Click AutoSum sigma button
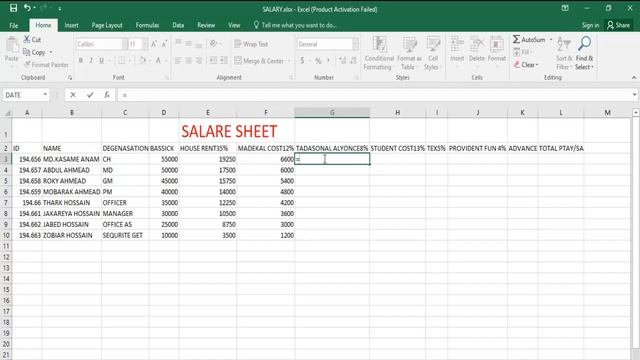The width and height of the screenshot is (640, 360). click(x=529, y=40)
